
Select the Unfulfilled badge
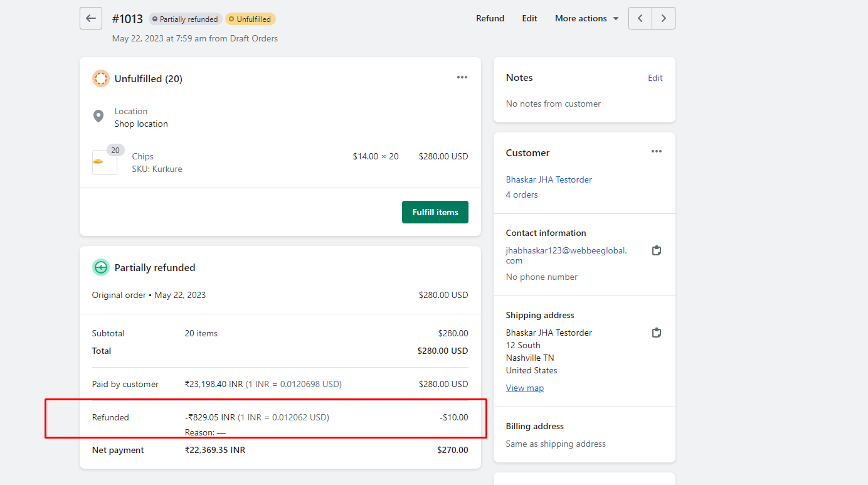pos(250,19)
